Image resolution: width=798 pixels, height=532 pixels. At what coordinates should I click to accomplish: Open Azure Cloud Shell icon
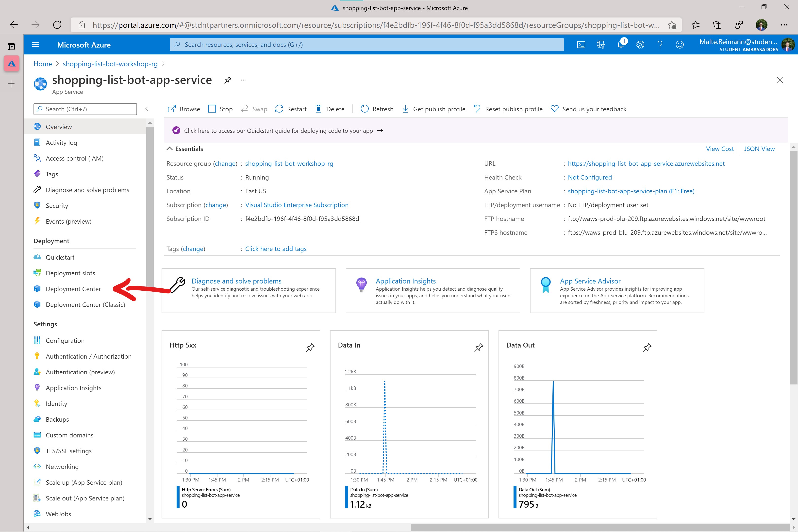tap(581, 44)
